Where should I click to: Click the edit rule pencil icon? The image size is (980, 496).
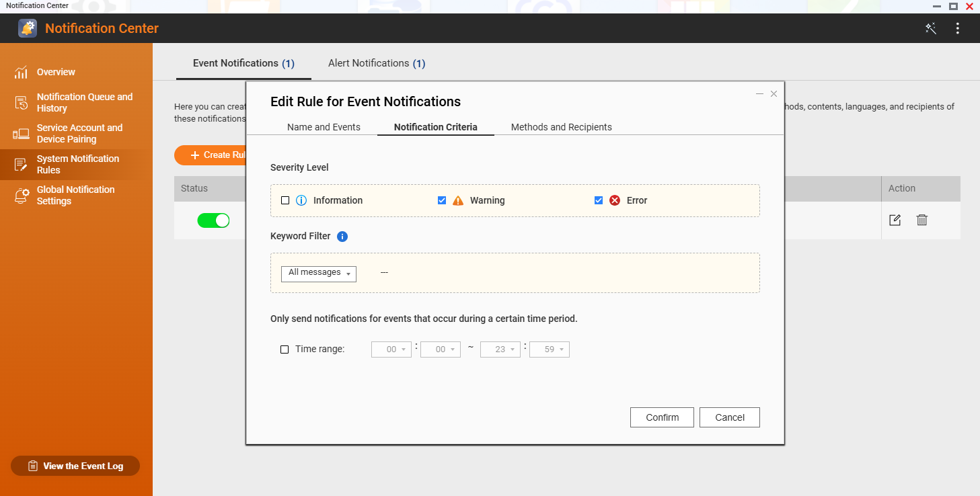click(x=895, y=220)
